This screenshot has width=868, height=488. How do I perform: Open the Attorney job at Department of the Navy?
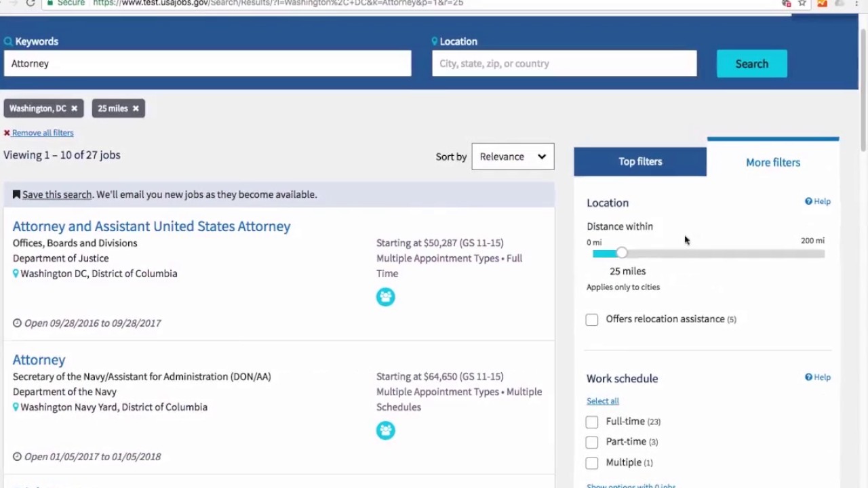[39, 360]
